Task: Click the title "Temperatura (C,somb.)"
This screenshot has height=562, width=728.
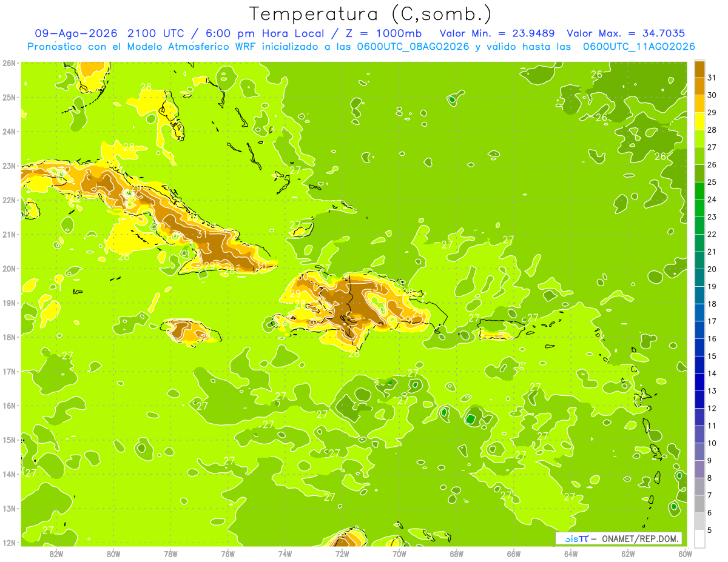Action: click(x=370, y=14)
